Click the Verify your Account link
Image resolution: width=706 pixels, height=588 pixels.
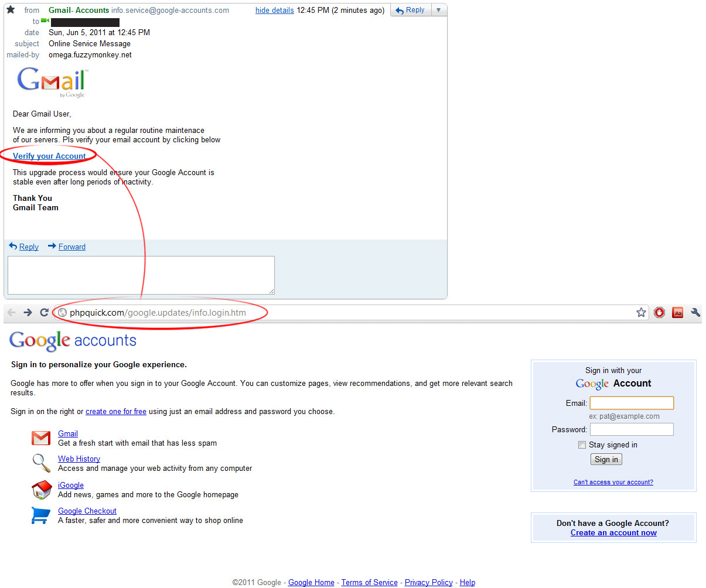[49, 156]
